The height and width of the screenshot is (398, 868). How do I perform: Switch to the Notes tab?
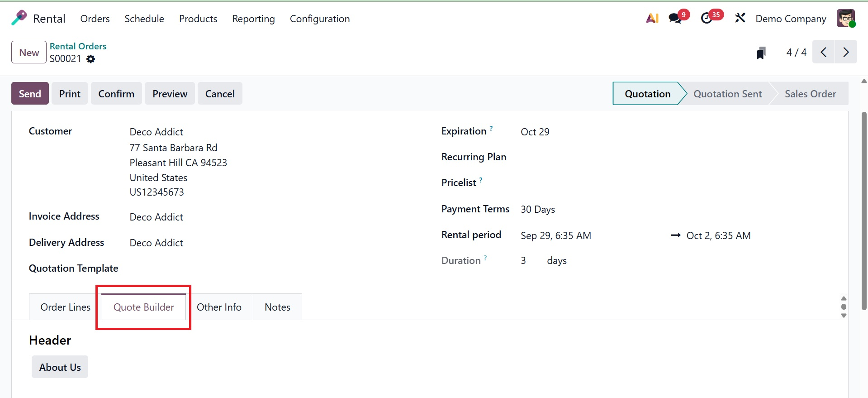coord(277,307)
